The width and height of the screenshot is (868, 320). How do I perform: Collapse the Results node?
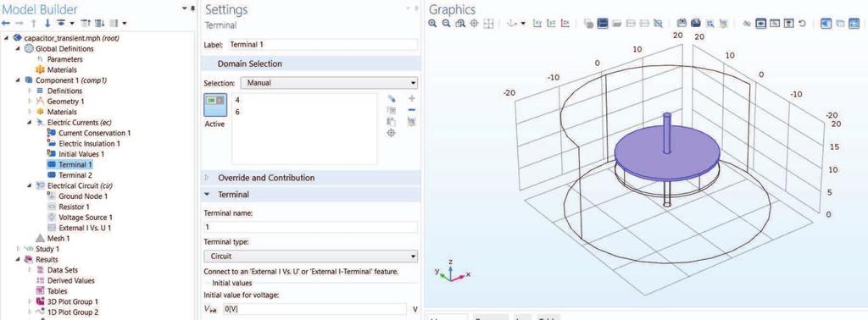tap(18, 259)
